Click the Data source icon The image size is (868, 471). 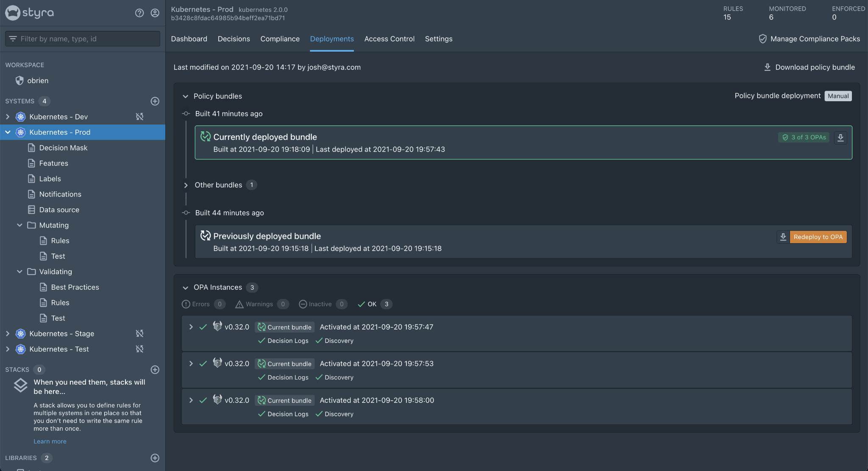(31, 210)
